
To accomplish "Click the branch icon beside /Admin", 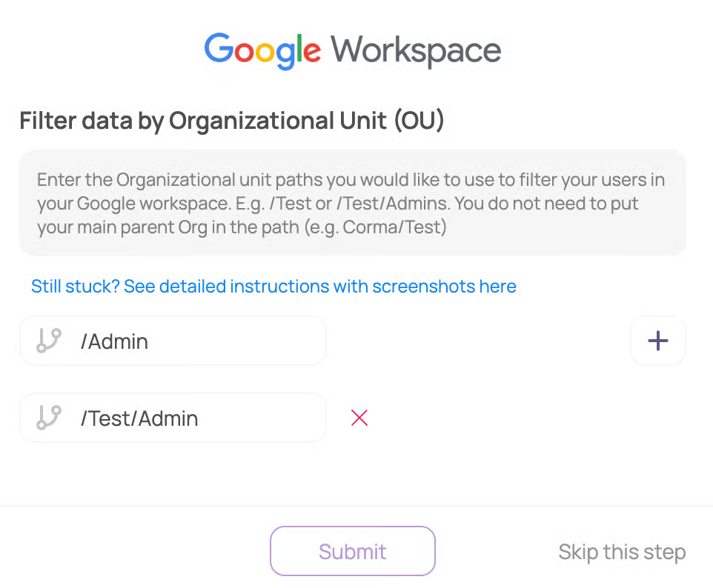I will (x=48, y=341).
